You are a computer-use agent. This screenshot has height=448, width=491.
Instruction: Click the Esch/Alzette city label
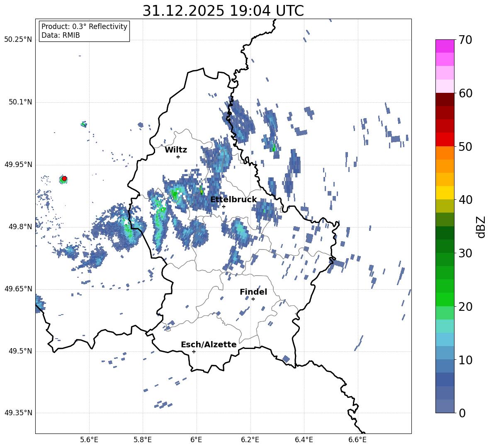click(209, 344)
